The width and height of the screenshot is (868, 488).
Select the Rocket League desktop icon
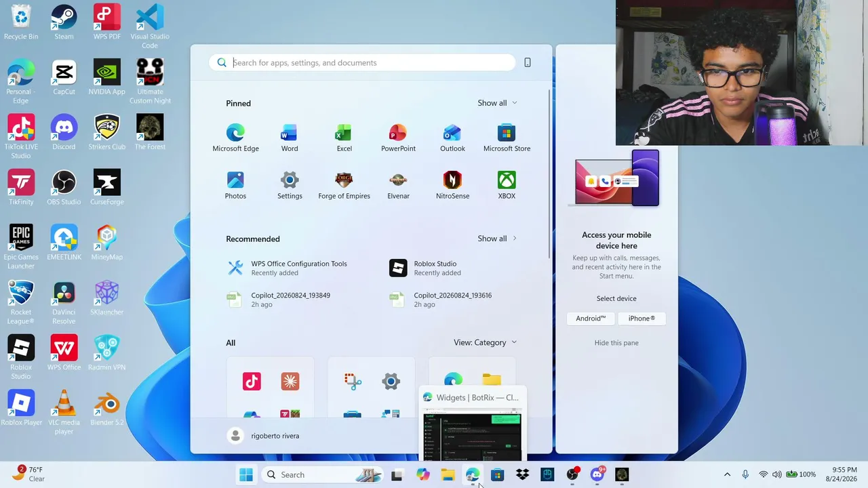pyautogui.click(x=21, y=303)
